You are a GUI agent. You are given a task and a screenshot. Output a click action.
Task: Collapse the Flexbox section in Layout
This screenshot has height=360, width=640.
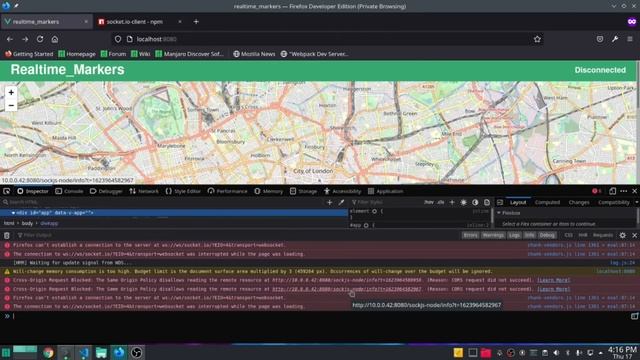pos(499,213)
